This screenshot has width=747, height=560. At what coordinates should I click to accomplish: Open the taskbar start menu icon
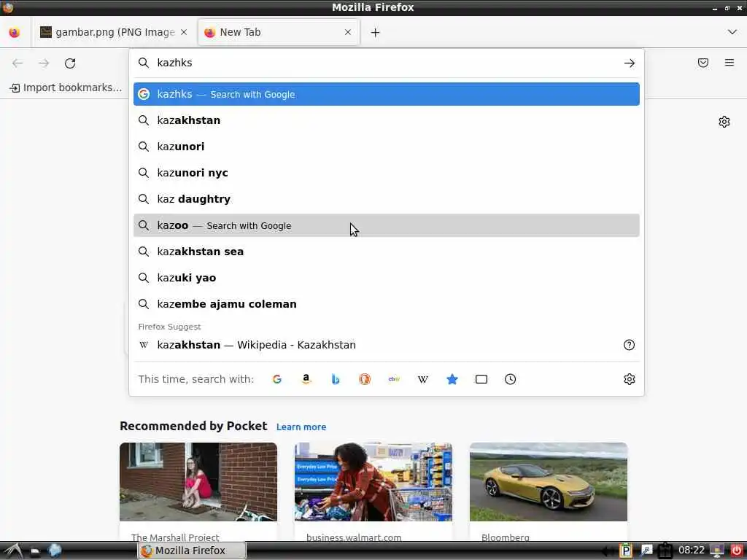(x=12, y=551)
